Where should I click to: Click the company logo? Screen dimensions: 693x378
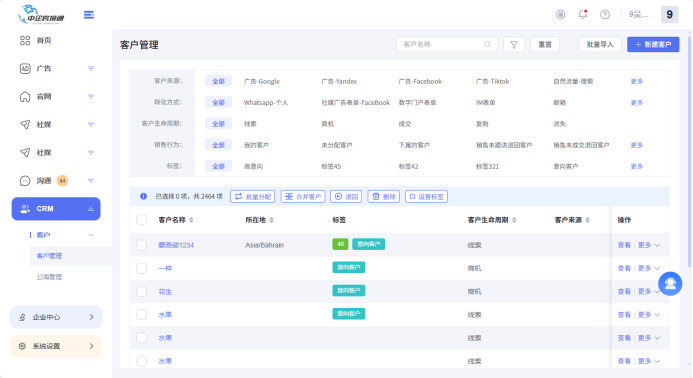(42, 15)
